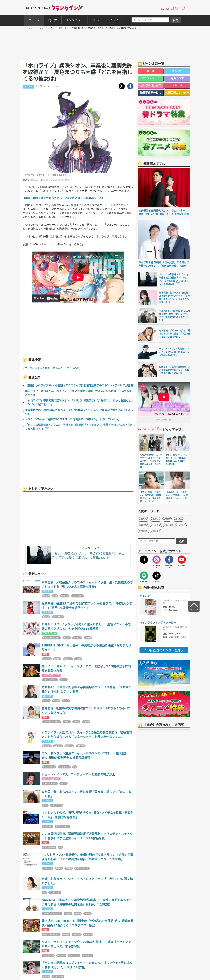The image size is (210, 980).
Task: Open the 動画配信サービス genre button
Action: [150, 93]
